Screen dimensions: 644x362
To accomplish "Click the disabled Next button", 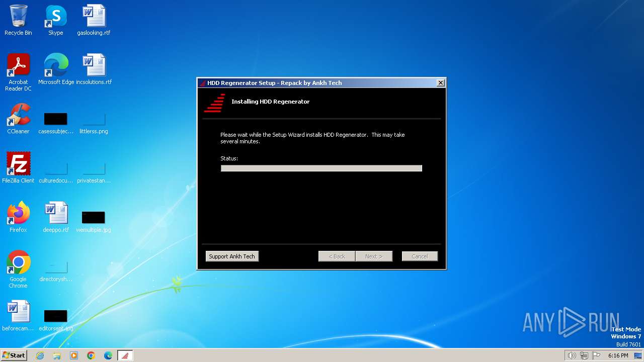I will pos(374,256).
